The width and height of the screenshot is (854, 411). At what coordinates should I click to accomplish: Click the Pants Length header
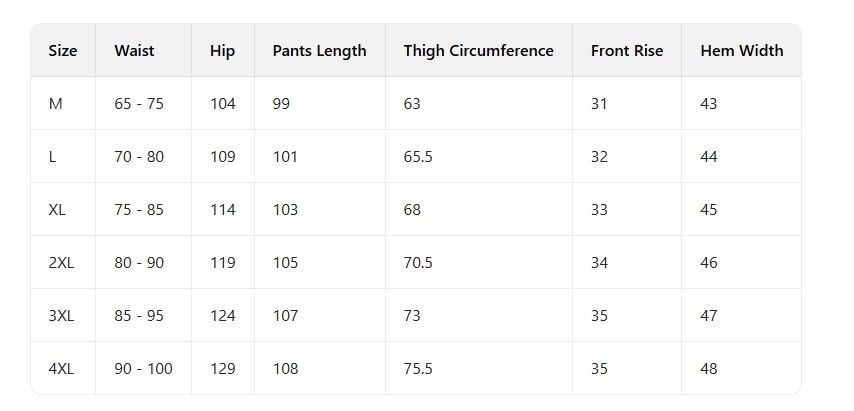pyautogui.click(x=319, y=51)
